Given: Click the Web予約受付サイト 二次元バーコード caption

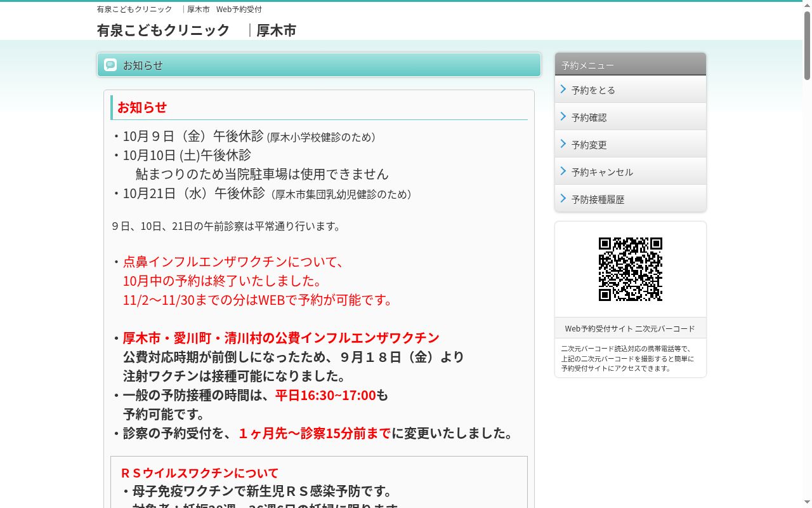Looking at the screenshot, I should (x=630, y=328).
